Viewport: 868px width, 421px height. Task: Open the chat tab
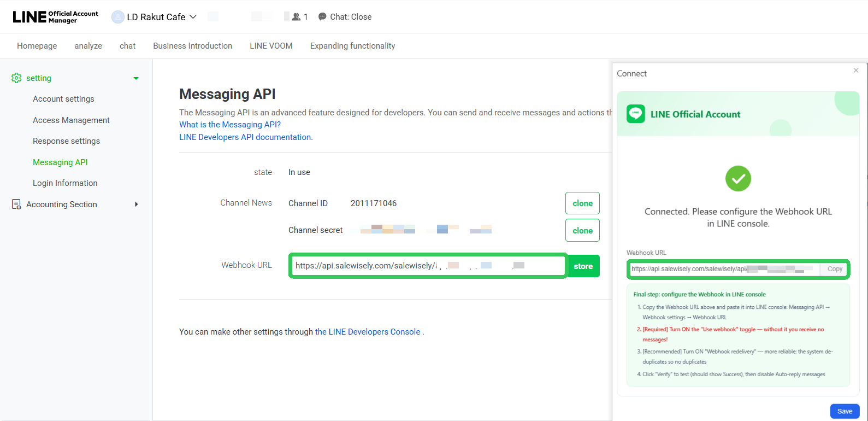[x=127, y=46]
